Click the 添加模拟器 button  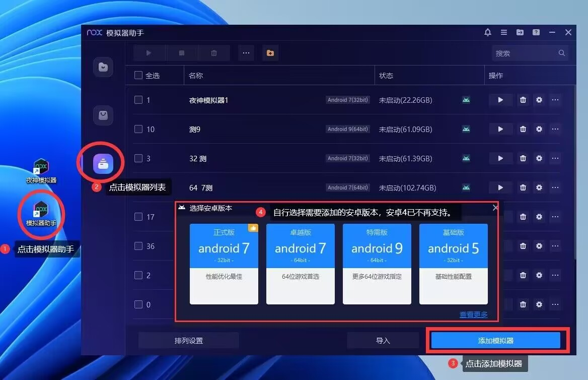[496, 341]
